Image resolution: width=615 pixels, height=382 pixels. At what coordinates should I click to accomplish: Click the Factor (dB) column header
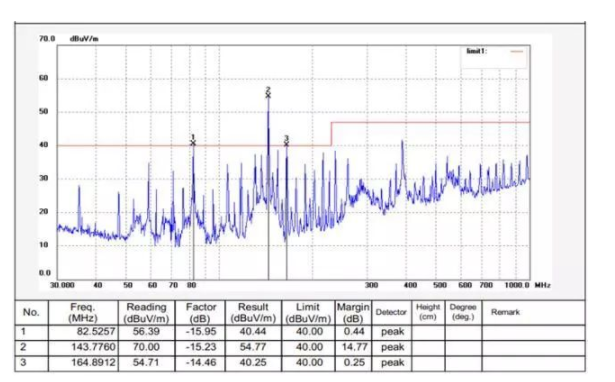tap(201, 313)
